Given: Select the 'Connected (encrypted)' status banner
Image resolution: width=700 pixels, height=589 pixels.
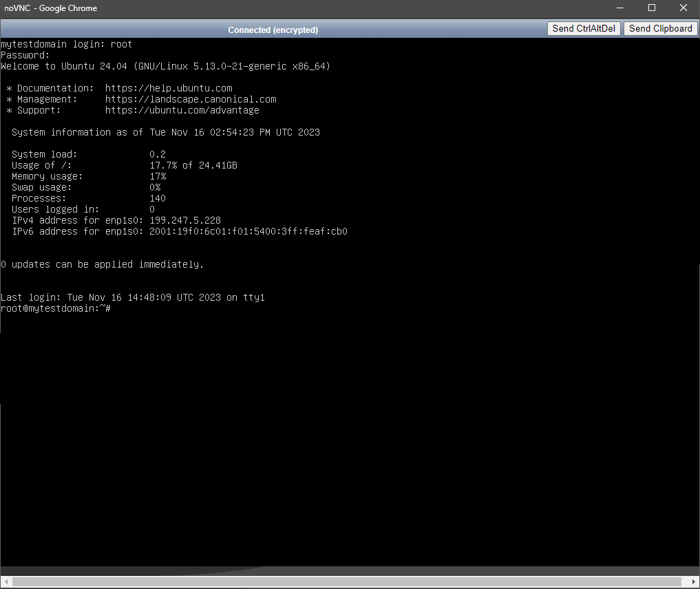Looking at the screenshot, I should [273, 30].
